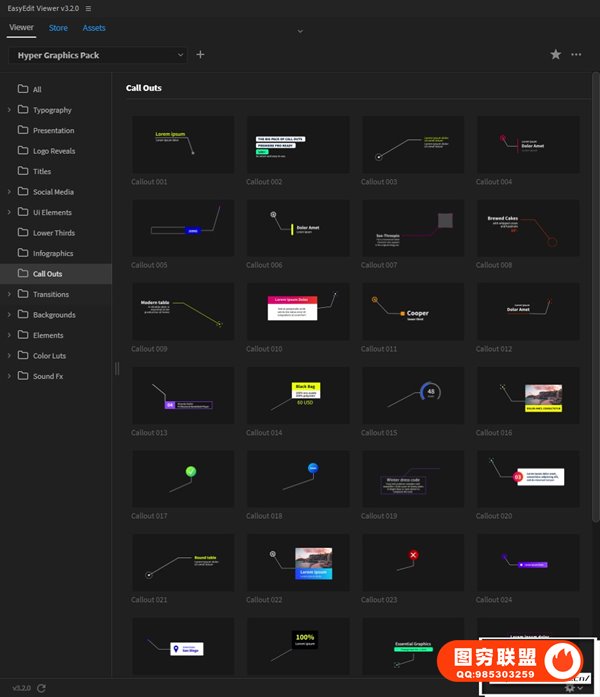Choose the Callout 015 preset thumbnail
This screenshot has height=697, width=600.
[x=413, y=395]
